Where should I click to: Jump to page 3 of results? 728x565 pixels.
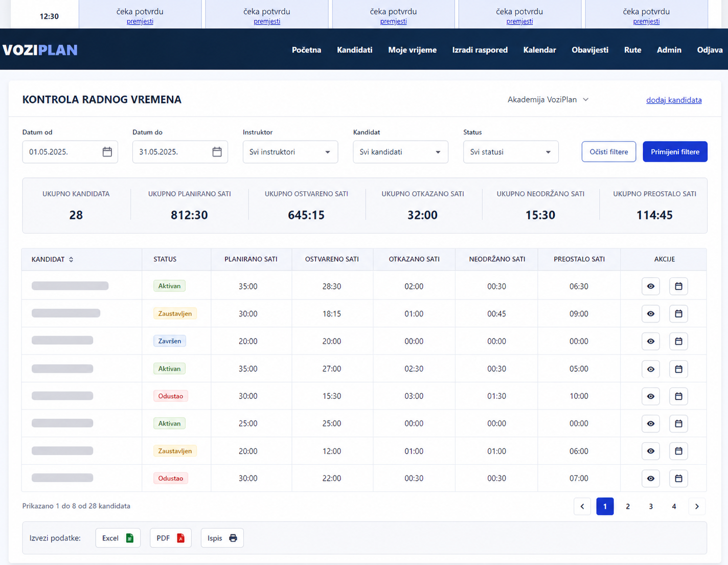[651, 506]
